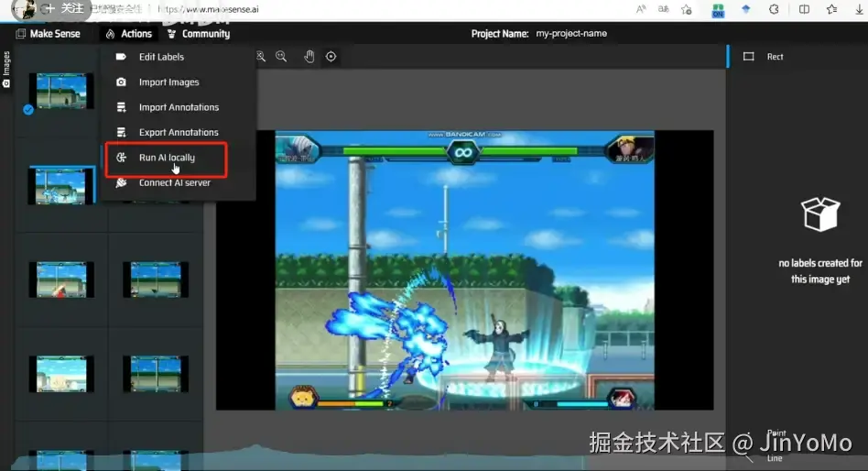Open the Community menu
This screenshot has height=471, width=868.
coord(198,34)
